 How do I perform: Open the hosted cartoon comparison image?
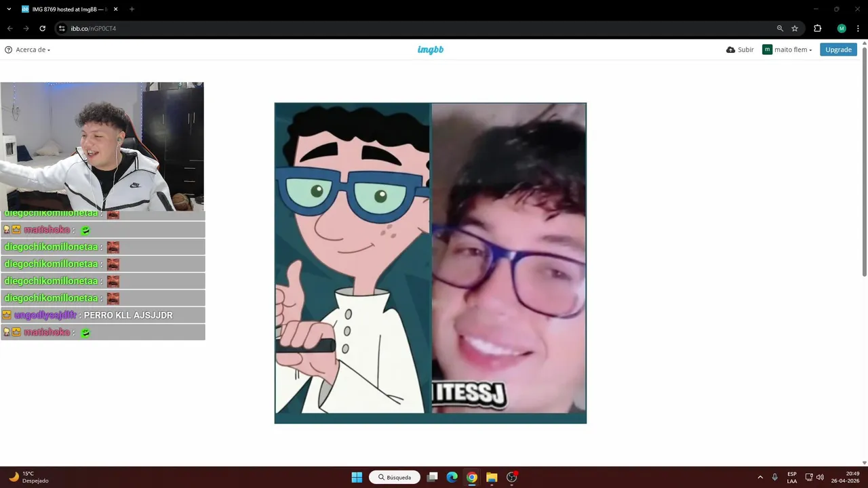click(x=431, y=263)
